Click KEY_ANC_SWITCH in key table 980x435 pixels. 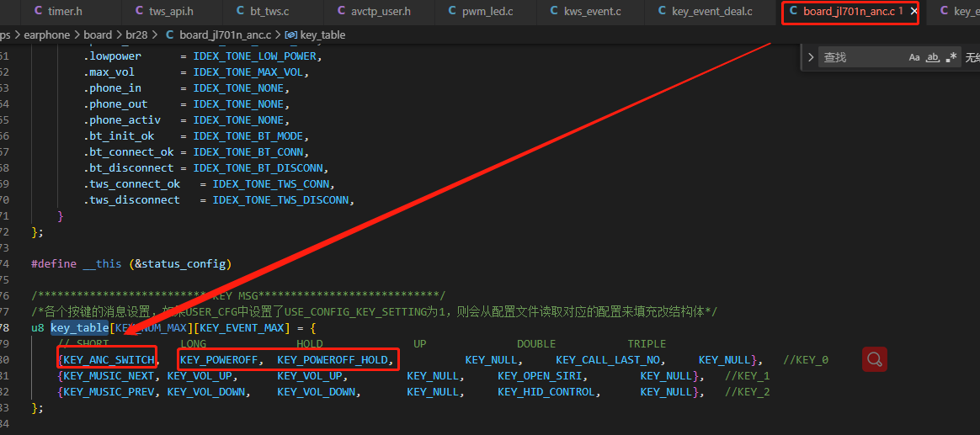point(109,359)
